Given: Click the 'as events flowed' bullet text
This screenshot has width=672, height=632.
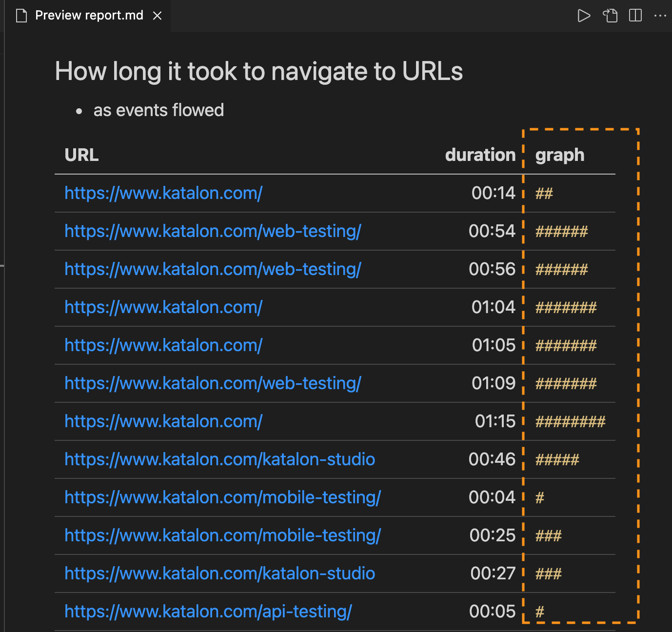Looking at the screenshot, I should coord(158,110).
